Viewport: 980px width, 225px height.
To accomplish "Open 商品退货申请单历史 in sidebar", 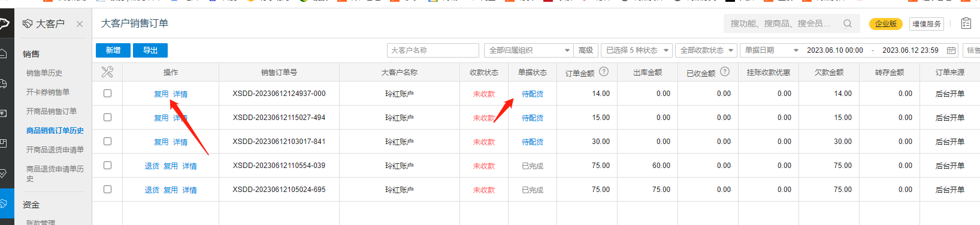I will 55,174.
